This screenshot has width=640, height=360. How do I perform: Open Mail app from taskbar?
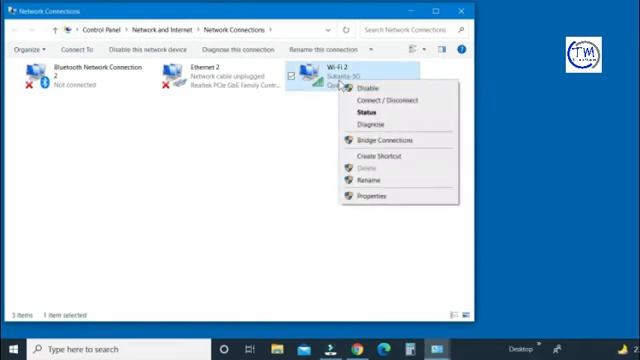pos(304,349)
